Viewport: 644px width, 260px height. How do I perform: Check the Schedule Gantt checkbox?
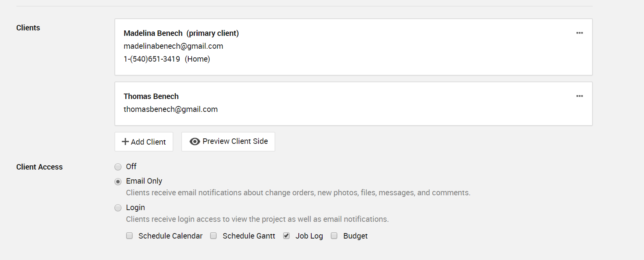click(x=214, y=236)
